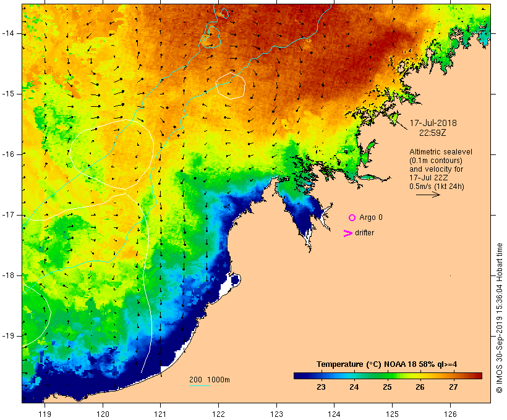Image resolution: width=507 pixels, height=420 pixels.
Task: Click the '200 1000m' depth contour label
Action: (210, 380)
